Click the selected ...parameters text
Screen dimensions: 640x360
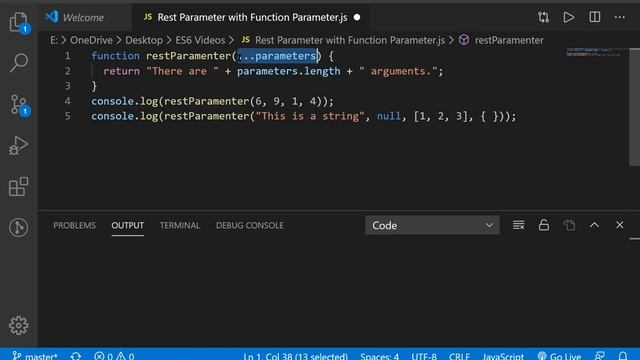[278, 56]
